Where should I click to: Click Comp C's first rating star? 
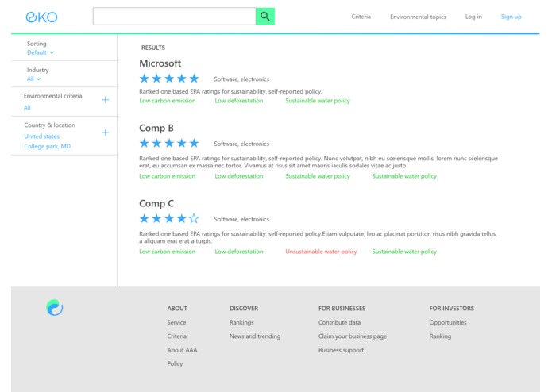(x=144, y=219)
